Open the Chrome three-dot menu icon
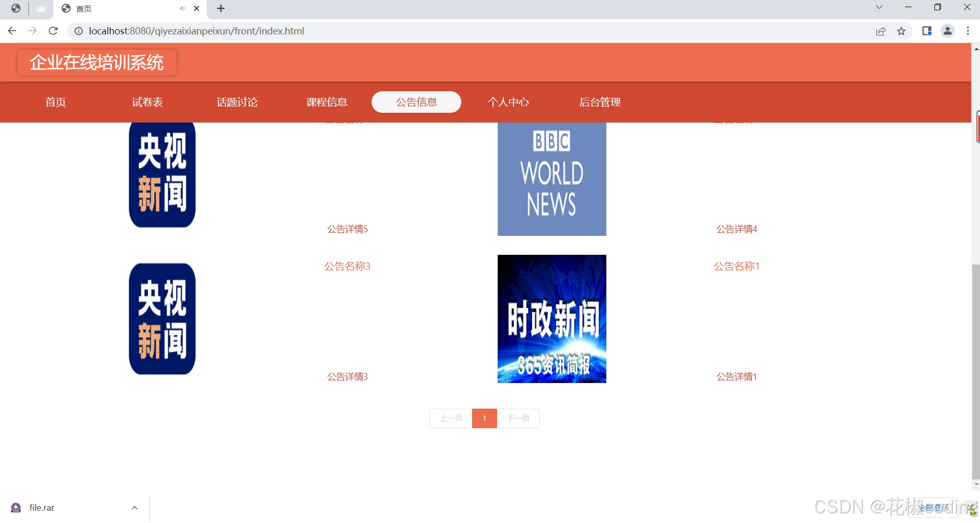This screenshot has width=980, height=523. [x=968, y=31]
